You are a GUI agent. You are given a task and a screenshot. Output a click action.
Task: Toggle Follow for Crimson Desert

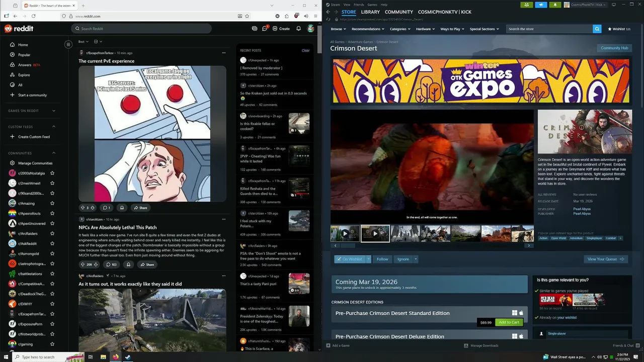382,259
